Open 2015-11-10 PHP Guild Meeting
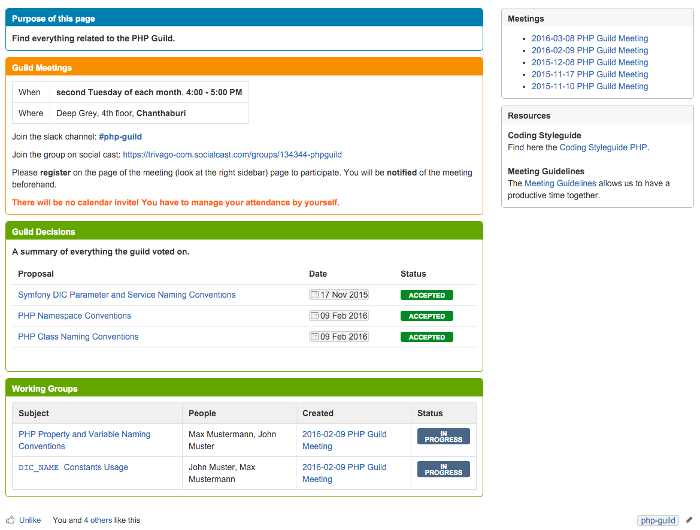Viewport: 700px width, 530px height. (589, 86)
